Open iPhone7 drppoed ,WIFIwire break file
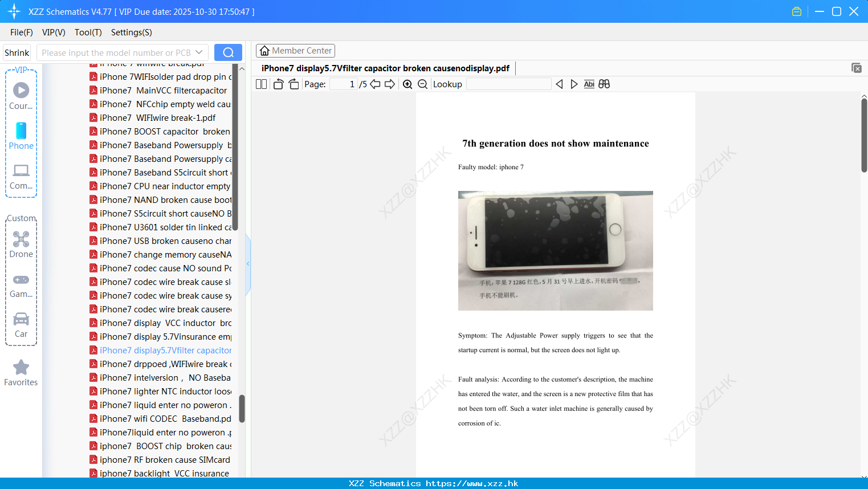 (x=161, y=364)
